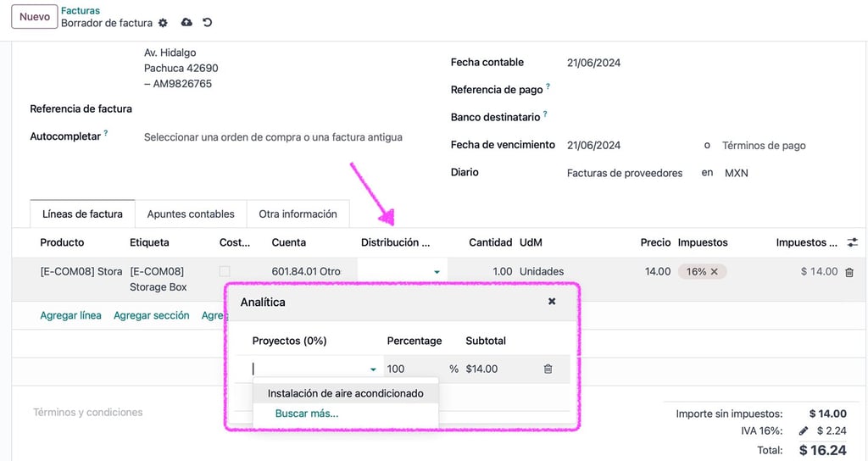Change the Diario Facturas de proveedores field
The image size is (868, 461).
pos(625,173)
